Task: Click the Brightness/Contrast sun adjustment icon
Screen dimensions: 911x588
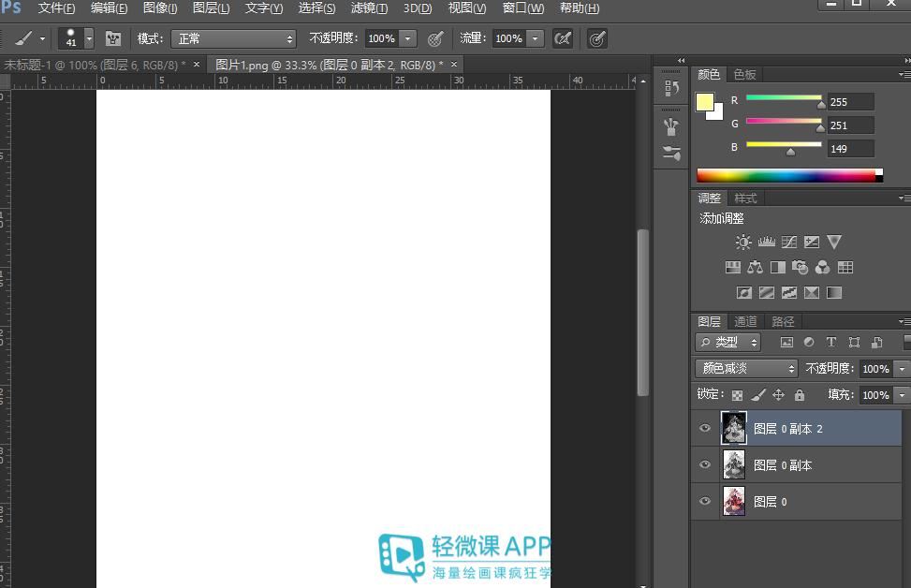Action: click(743, 243)
